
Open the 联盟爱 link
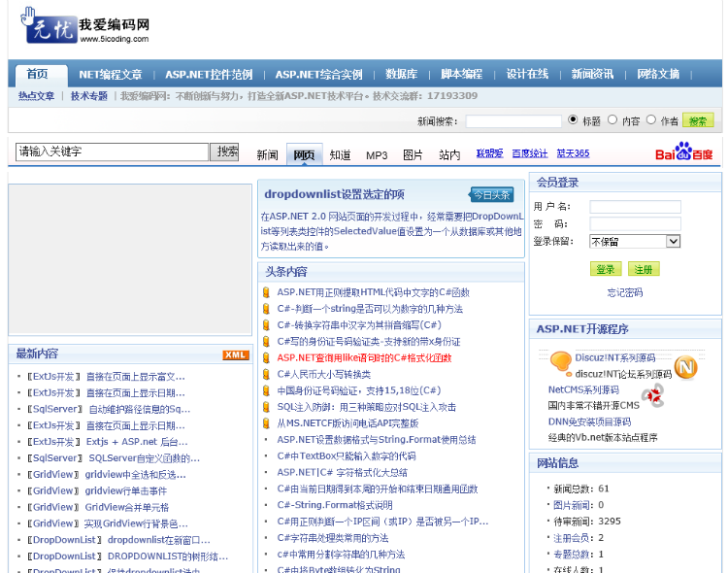490,153
